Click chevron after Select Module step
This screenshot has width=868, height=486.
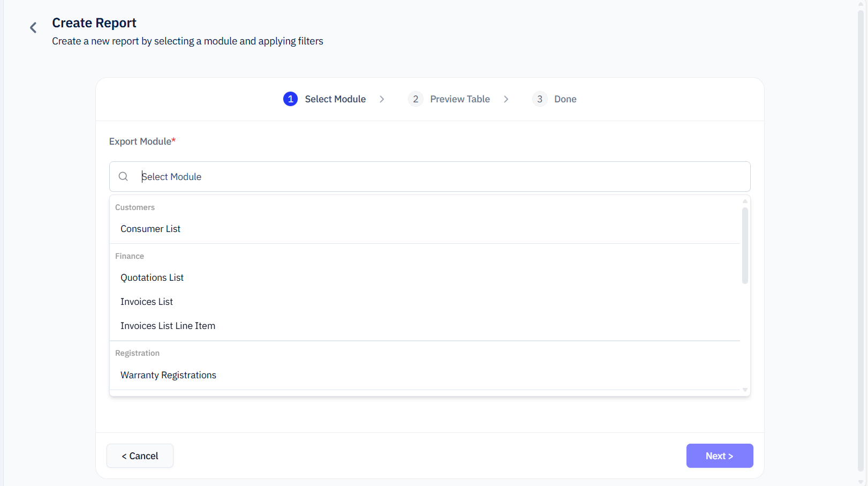[382, 99]
